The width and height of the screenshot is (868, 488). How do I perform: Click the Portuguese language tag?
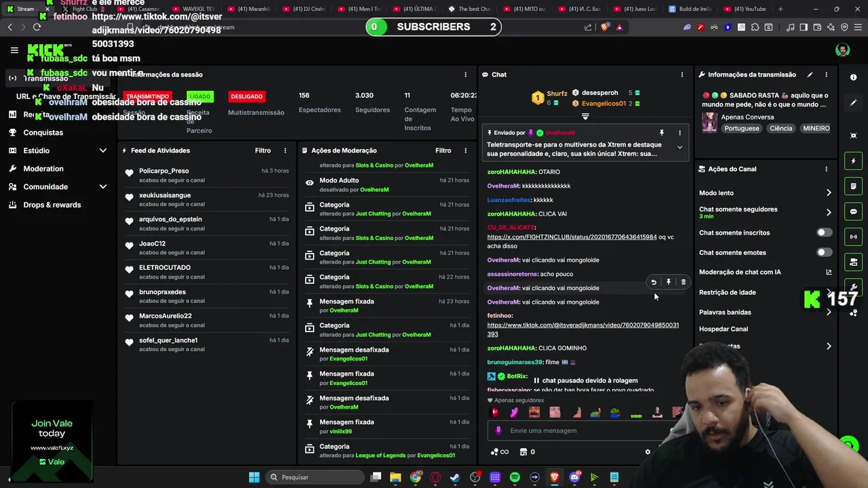pos(742,128)
